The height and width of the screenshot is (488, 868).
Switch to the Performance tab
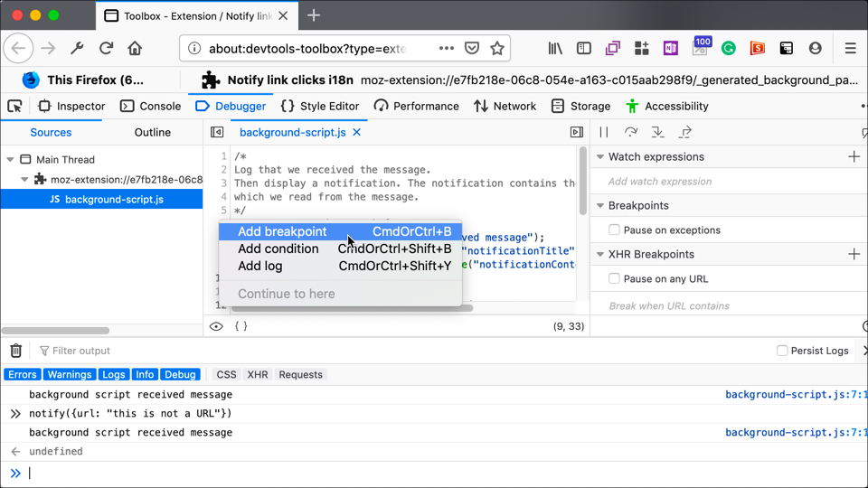coord(416,107)
